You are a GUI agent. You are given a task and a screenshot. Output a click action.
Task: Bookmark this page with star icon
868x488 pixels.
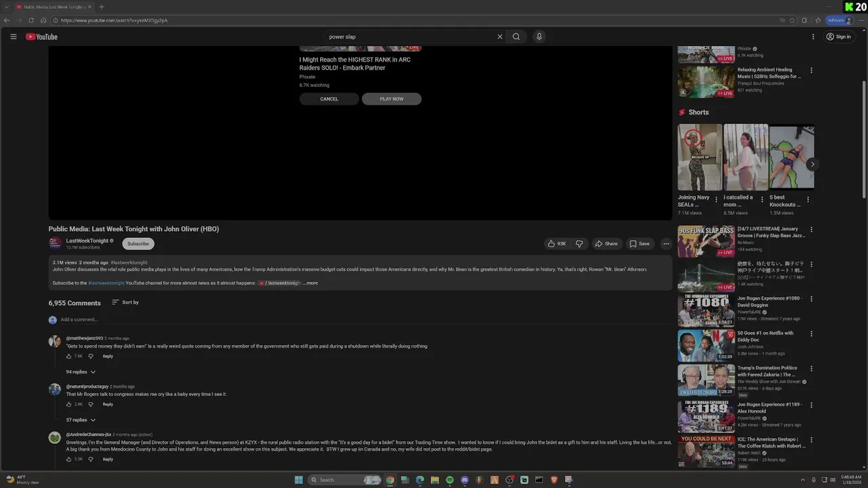pyautogui.click(x=792, y=20)
